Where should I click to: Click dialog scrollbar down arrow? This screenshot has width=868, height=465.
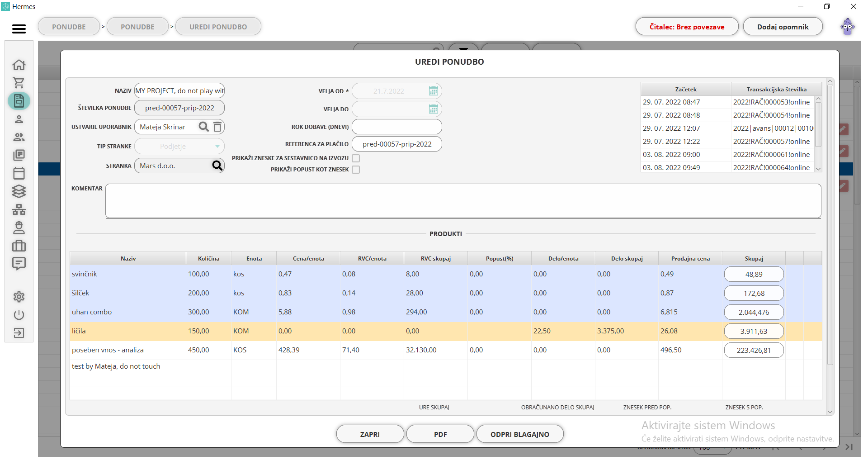click(x=830, y=412)
